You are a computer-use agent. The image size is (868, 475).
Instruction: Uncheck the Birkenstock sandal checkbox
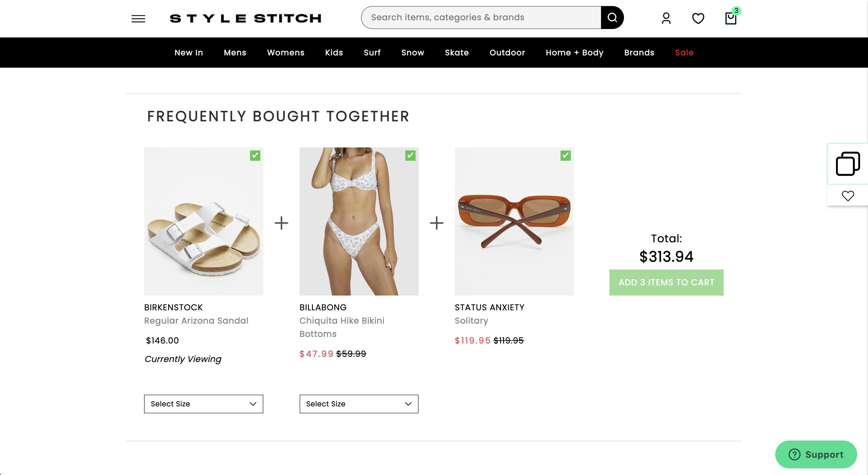tap(255, 155)
